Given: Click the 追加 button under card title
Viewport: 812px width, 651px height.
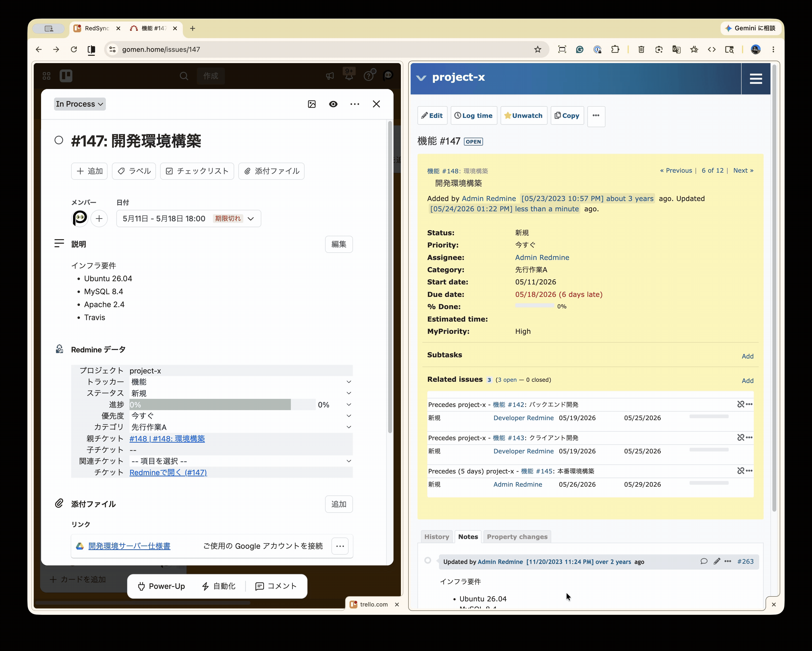Looking at the screenshot, I should pyautogui.click(x=89, y=171).
